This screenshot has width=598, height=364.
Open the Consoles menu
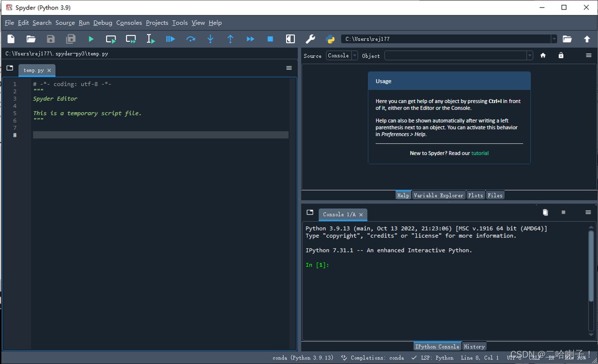click(129, 23)
